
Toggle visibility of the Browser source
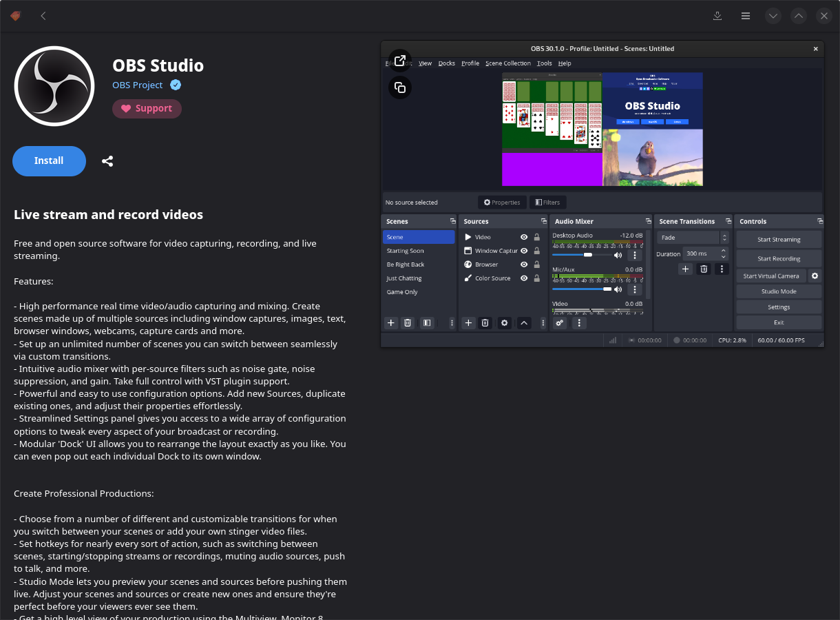click(525, 264)
